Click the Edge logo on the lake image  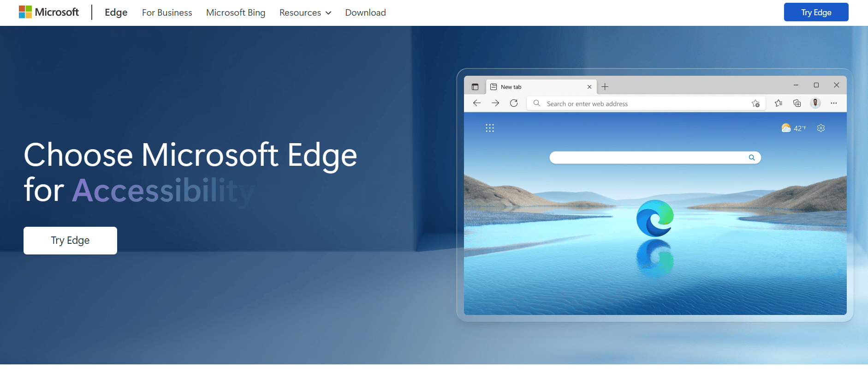point(655,218)
